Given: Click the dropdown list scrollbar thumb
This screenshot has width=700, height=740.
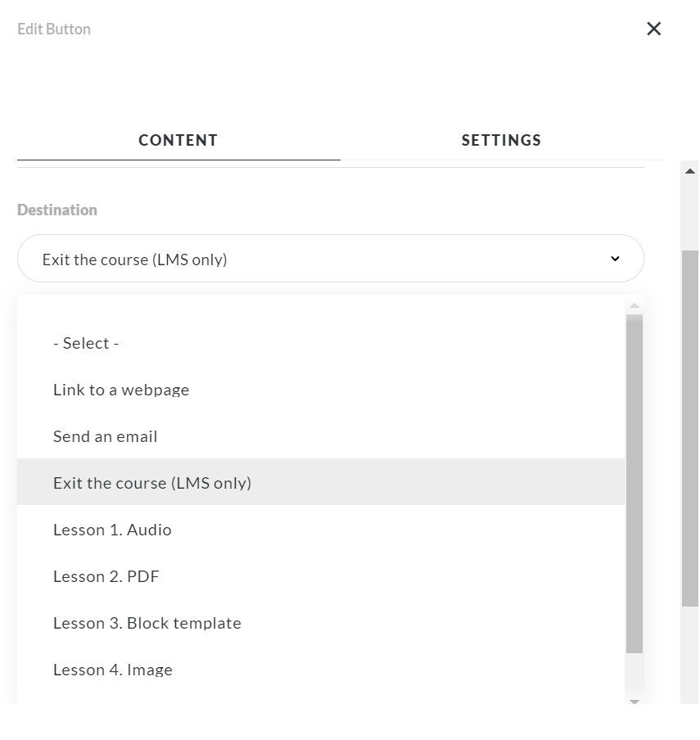Looking at the screenshot, I should pos(635,483).
